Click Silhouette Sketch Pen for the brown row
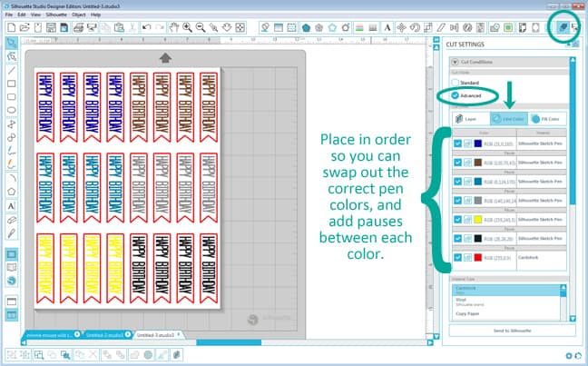The image size is (588, 366). (x=541, y=163)
